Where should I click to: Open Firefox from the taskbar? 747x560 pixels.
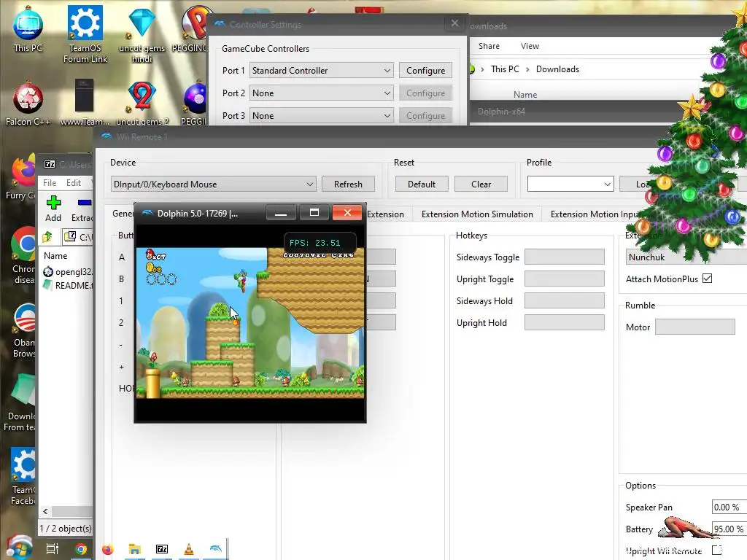tap(108, 549)
